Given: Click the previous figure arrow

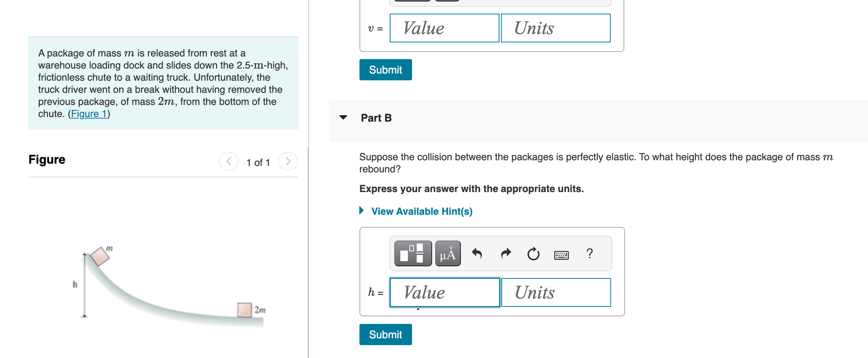Looking at the screenshot, I should click(x=229, y=161).
